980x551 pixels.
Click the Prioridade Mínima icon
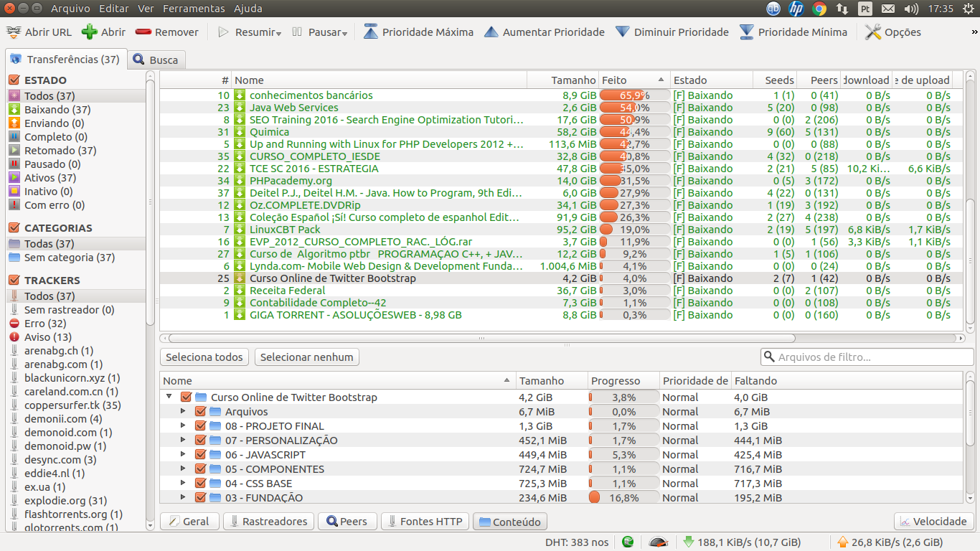click(x=747, y=32)
